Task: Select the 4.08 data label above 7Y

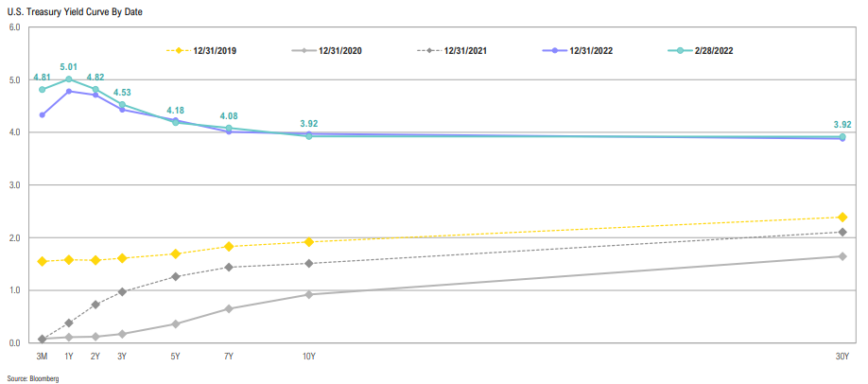Action: (229, 115)
